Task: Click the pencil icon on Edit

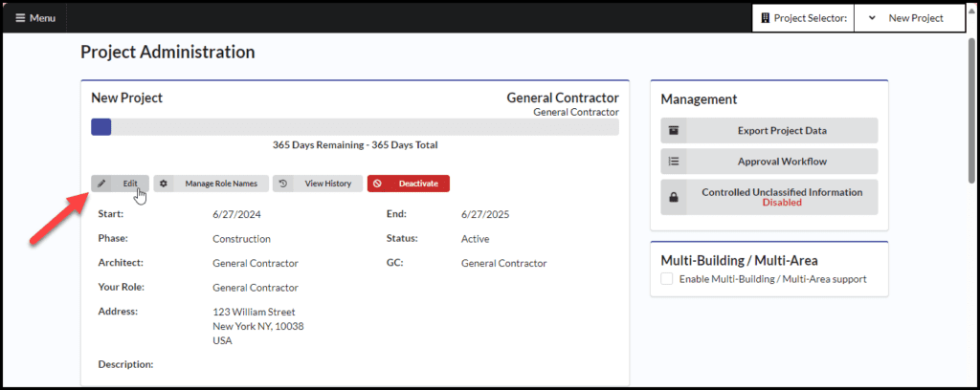Action: point(101,184)
